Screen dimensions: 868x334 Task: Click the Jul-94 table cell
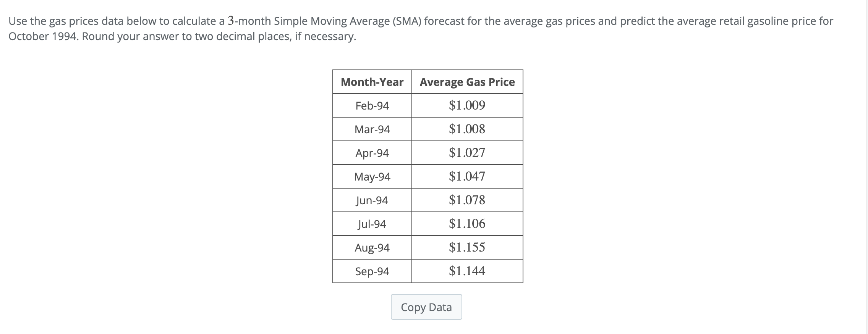coord(372,224)
